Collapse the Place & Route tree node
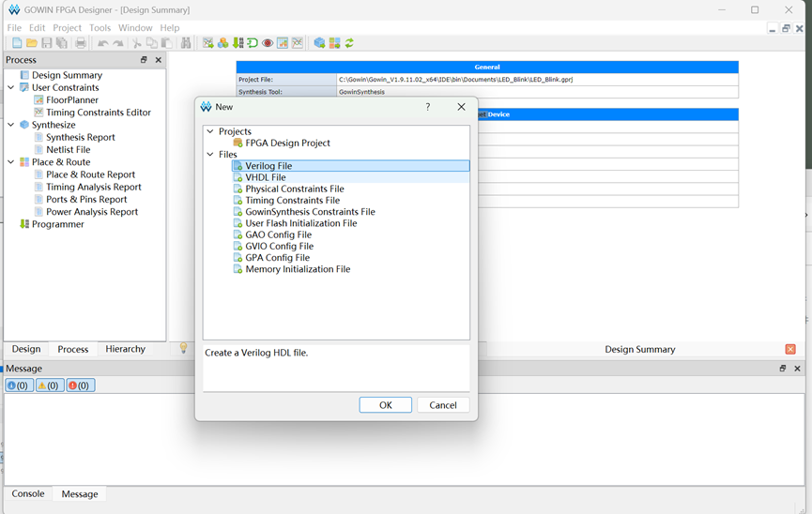Screen dimensions: 812x514 tap(11, 162)
